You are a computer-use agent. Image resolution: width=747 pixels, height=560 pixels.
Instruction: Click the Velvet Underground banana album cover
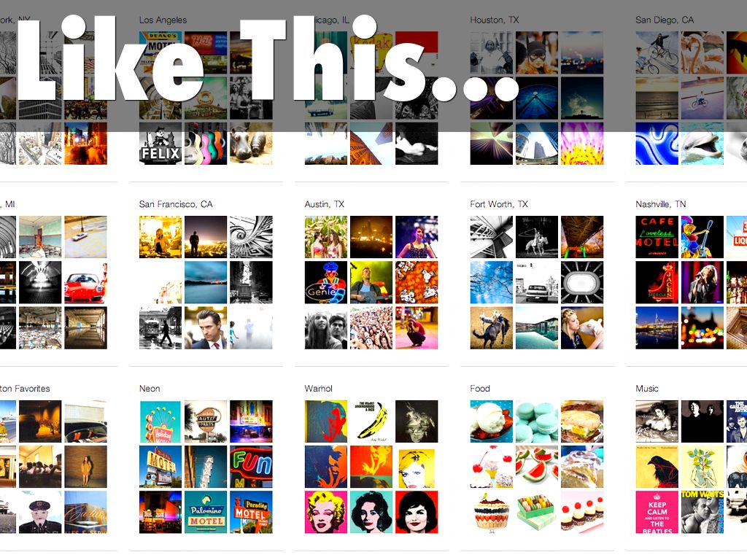tap(371, 421)
